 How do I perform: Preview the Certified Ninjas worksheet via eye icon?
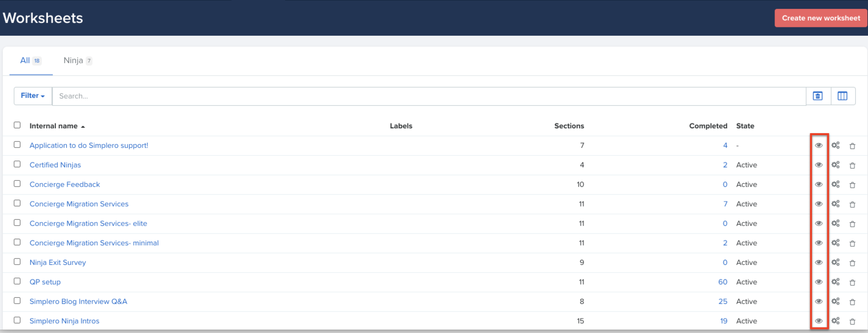click(819, 165)
